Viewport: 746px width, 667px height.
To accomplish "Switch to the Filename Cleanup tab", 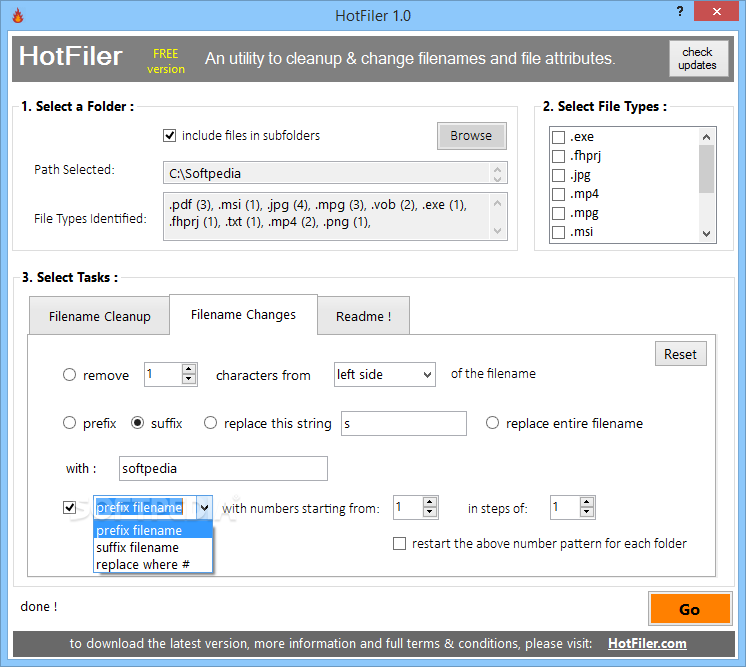I will click(x=99, y=316).
